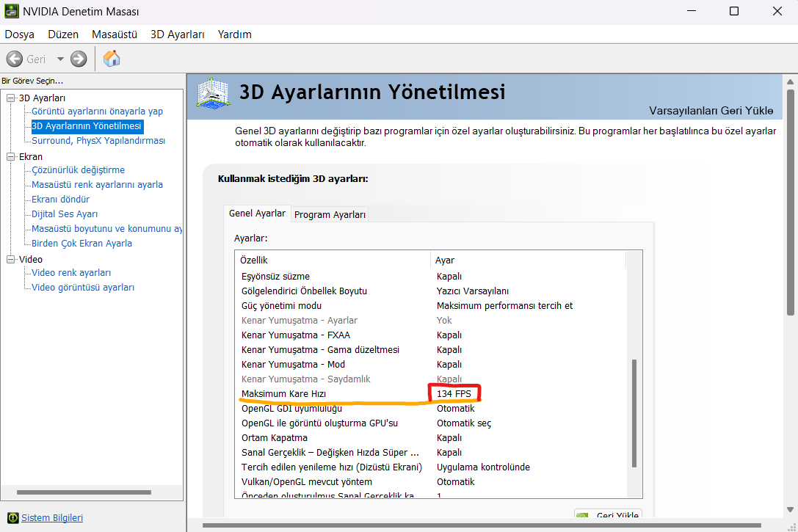Image resolution: width=798 pixels, height=532 pixels.
Task: Open Görüntü ayarlarını önayarla yap
Action: tap(97, 112)
